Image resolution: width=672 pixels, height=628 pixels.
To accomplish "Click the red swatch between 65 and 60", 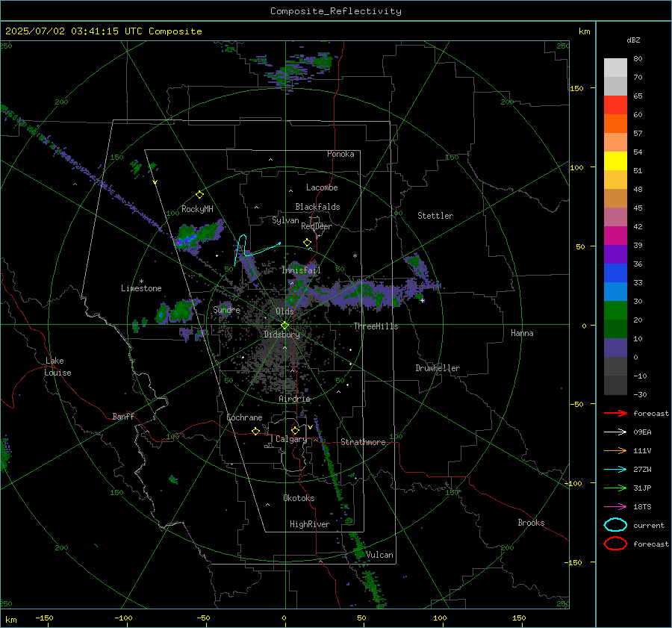I will pos(615,105).
